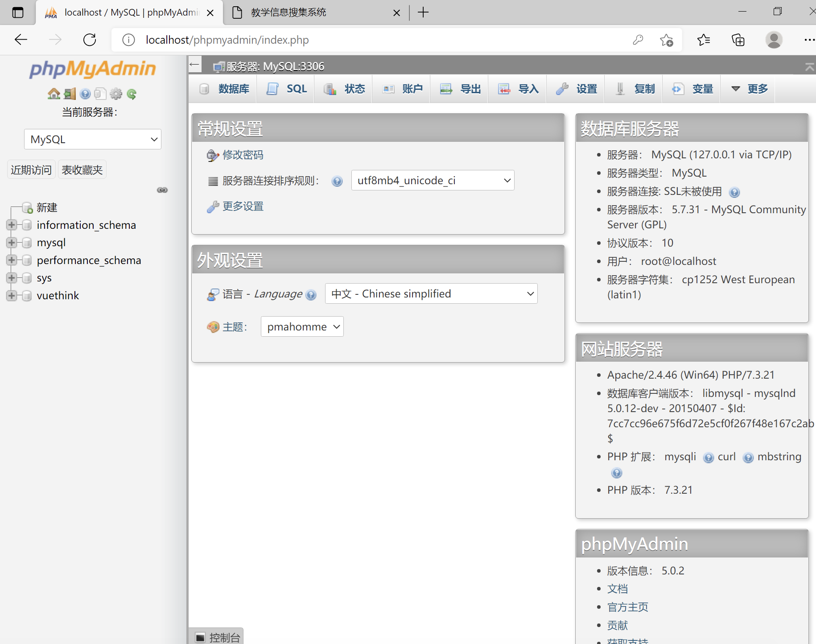Expand the sys database node
The width and height of the screenshot is (816, 644).
[12, 277]
